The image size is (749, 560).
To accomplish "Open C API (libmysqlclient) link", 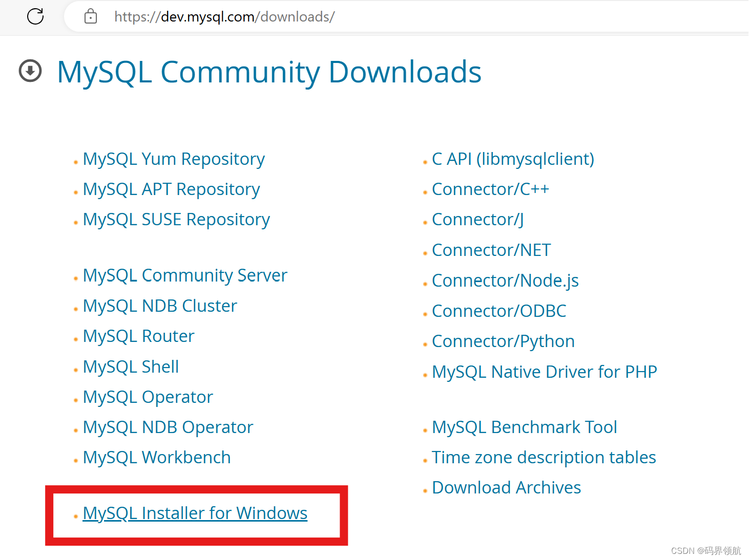I will (513, 159).
